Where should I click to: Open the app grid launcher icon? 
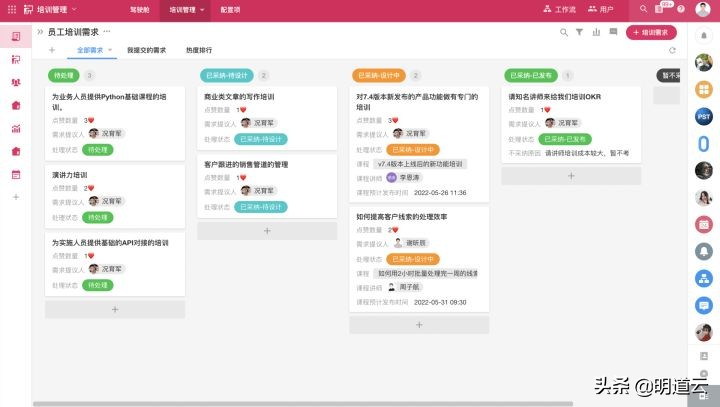click(12, 9)
